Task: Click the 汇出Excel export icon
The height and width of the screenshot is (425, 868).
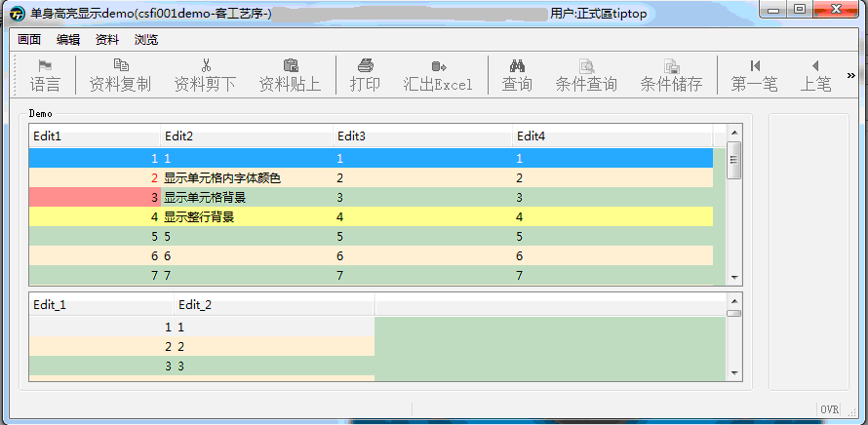Action: (439, 66)
